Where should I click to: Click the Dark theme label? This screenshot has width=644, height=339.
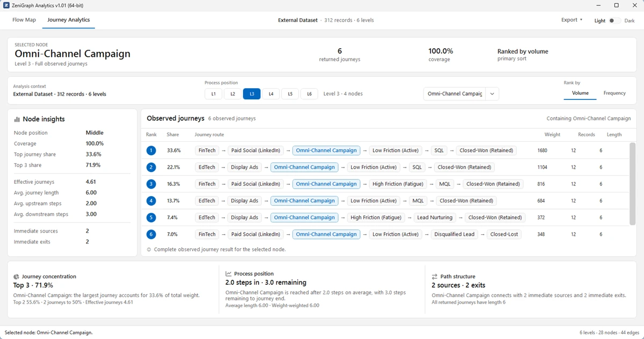[x=629, y=20]
